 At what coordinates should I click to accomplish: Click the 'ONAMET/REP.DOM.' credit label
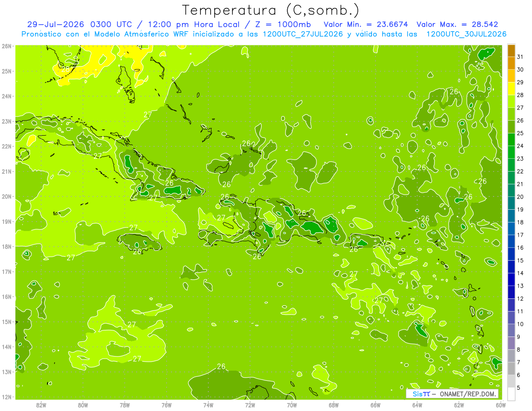pyautogui.click(x=468, y=394)
